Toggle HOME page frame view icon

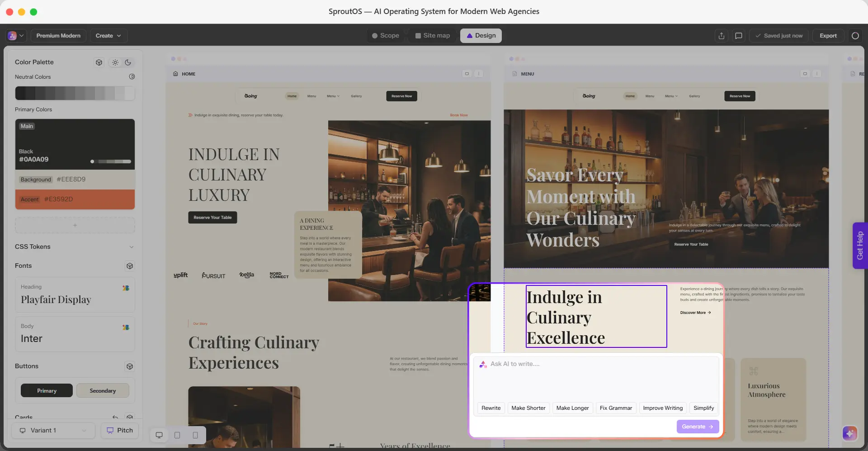pos(467,74)
